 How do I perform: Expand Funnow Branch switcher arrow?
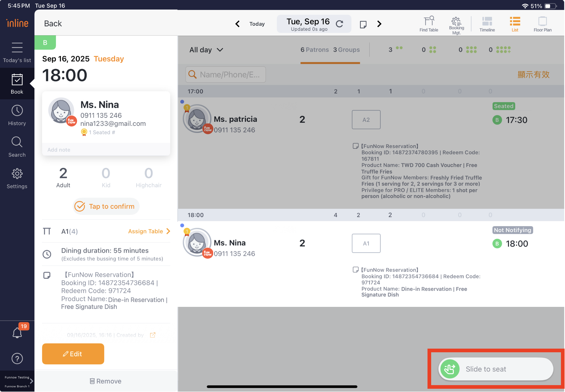coord(31,381)
